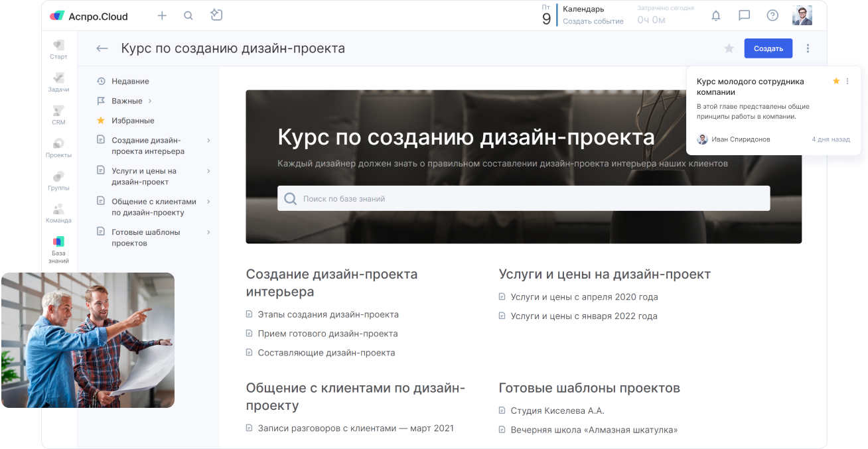
Task: Click the plus icon in top bar
Action: 162,16
